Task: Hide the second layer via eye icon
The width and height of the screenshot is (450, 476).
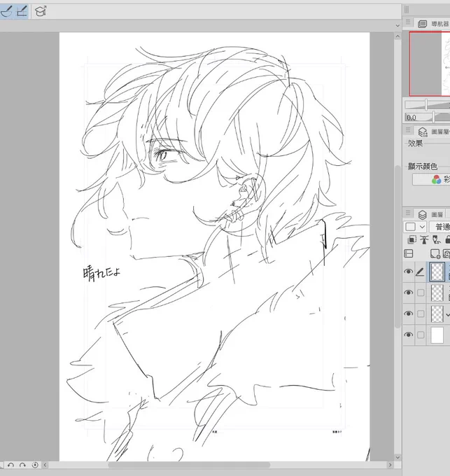Action: (409, 293)
